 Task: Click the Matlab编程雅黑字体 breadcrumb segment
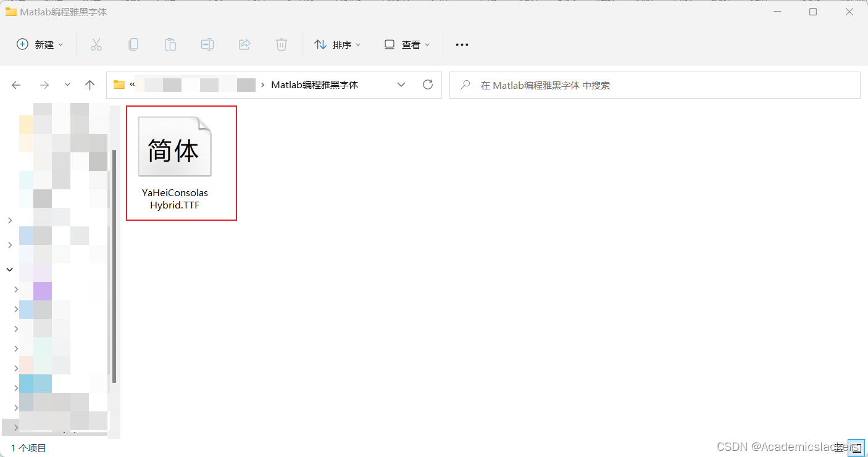(x=314, y=84)
